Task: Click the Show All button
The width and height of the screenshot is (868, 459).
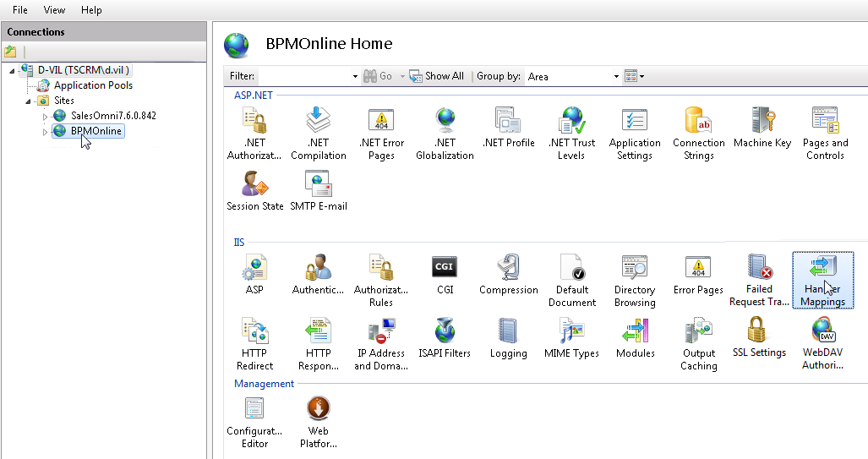Action: [x=436, y=76]
